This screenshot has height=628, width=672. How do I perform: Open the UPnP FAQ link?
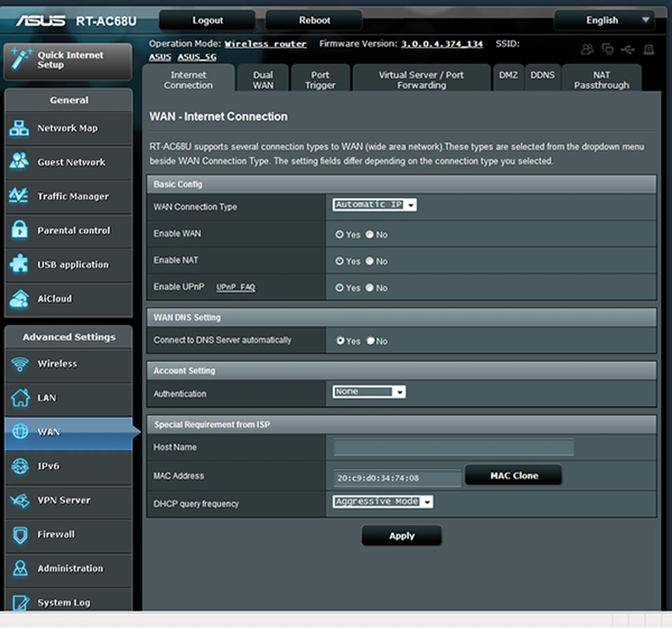pyautogui.click(x=235, y=287)
